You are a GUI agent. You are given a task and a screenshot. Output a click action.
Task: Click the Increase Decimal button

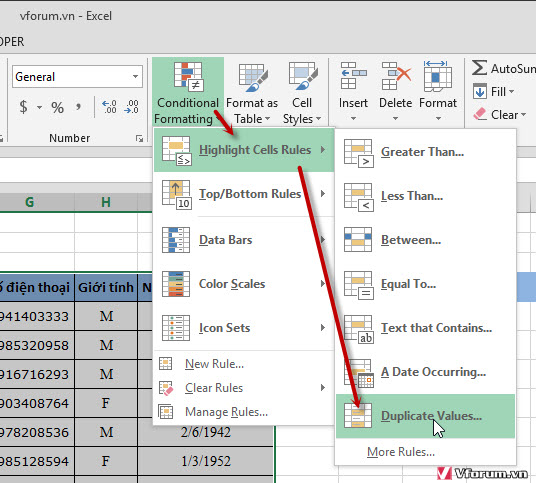tap(109, 107)
